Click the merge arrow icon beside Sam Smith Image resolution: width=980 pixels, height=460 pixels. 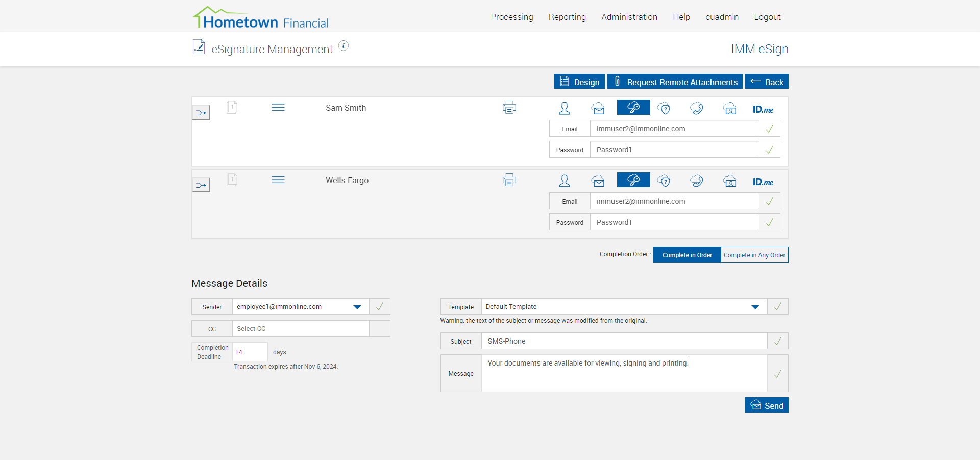point(201,113)
